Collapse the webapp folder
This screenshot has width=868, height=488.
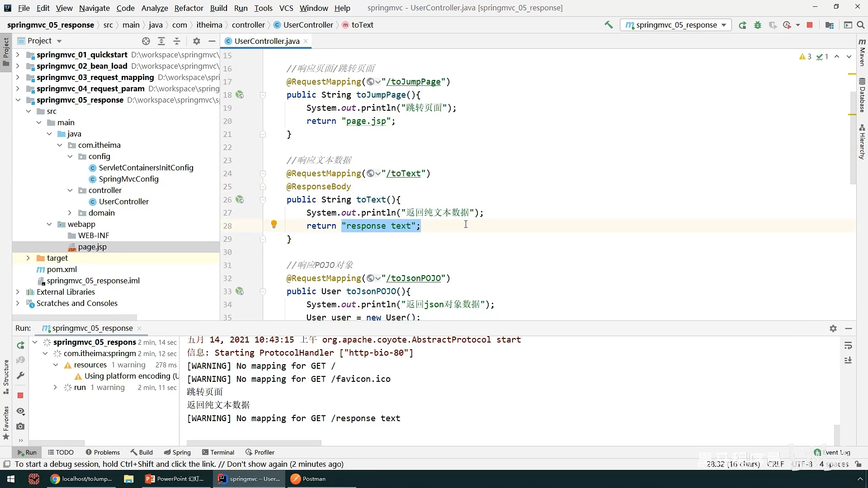49,224
